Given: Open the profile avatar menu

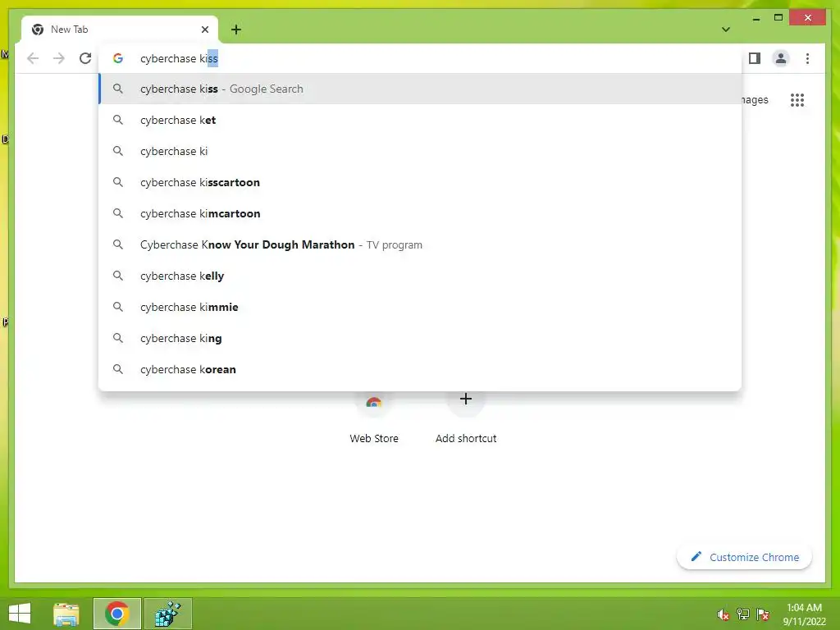Looking at the screenshot, I should (x=781, y=58).
